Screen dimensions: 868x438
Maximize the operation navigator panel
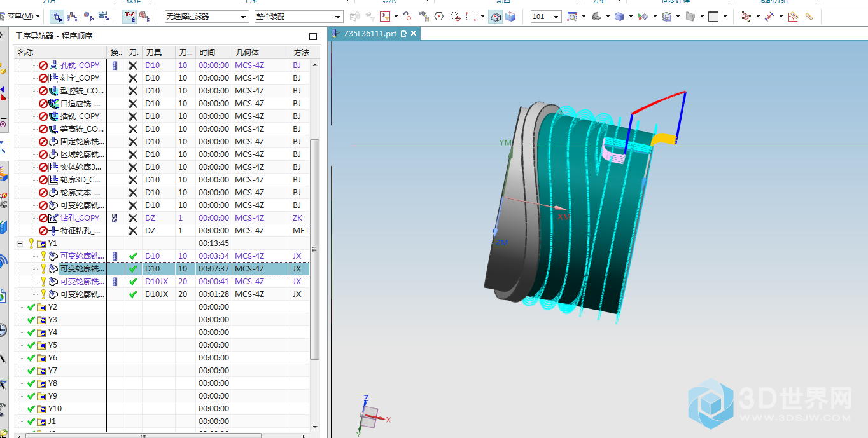[312, 37]
